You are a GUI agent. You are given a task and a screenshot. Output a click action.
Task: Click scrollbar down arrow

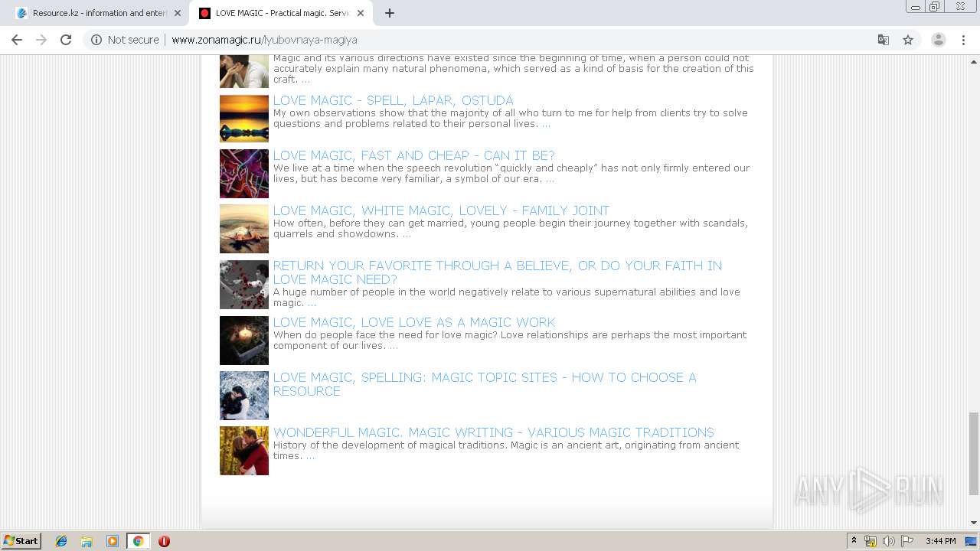(973, 522)
